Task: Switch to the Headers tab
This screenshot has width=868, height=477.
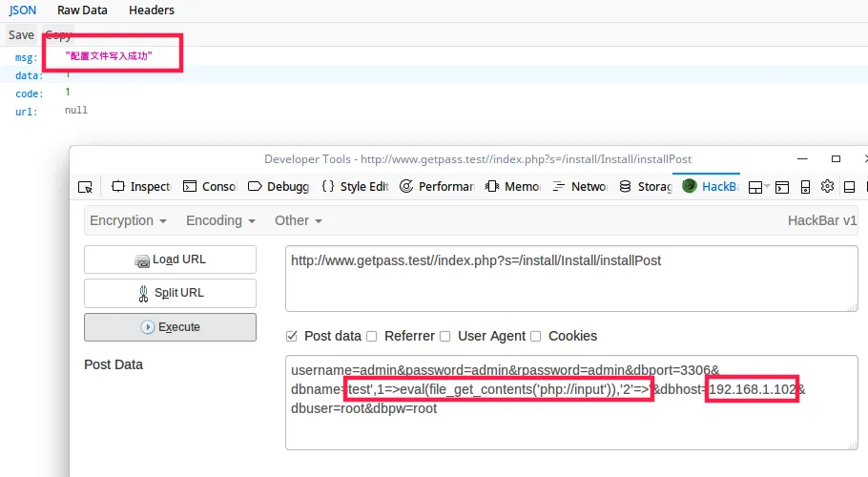Action: pos(152,10)
